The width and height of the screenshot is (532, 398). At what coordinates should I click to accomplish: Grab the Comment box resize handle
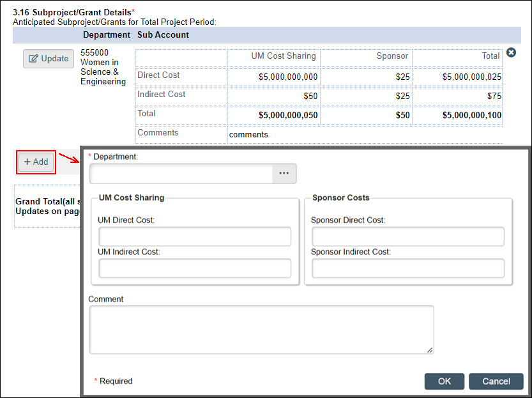[430, 350]
